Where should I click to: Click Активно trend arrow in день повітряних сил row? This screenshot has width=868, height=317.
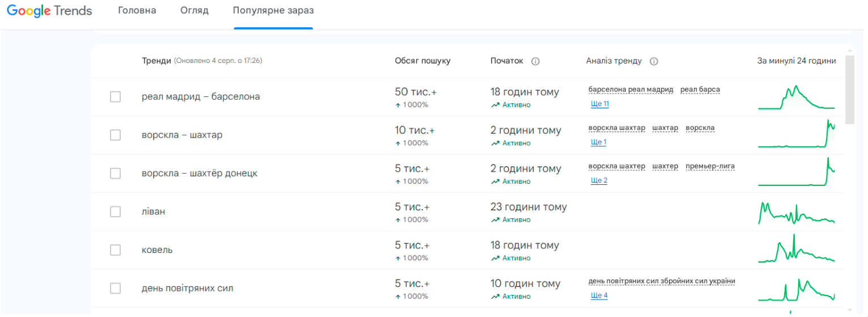coord(496,297)
